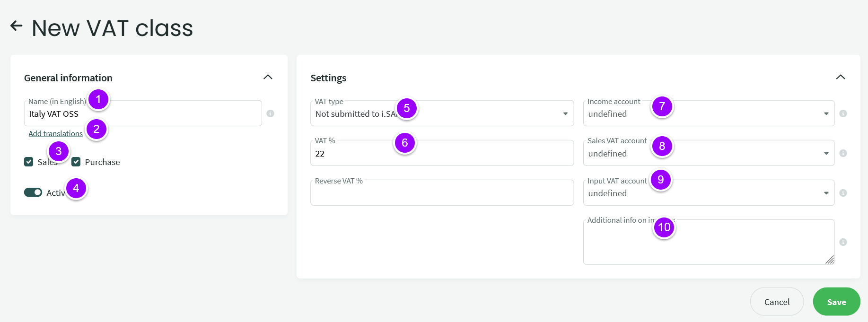
Task: Click the Cancel button
Action: [777, 302]
